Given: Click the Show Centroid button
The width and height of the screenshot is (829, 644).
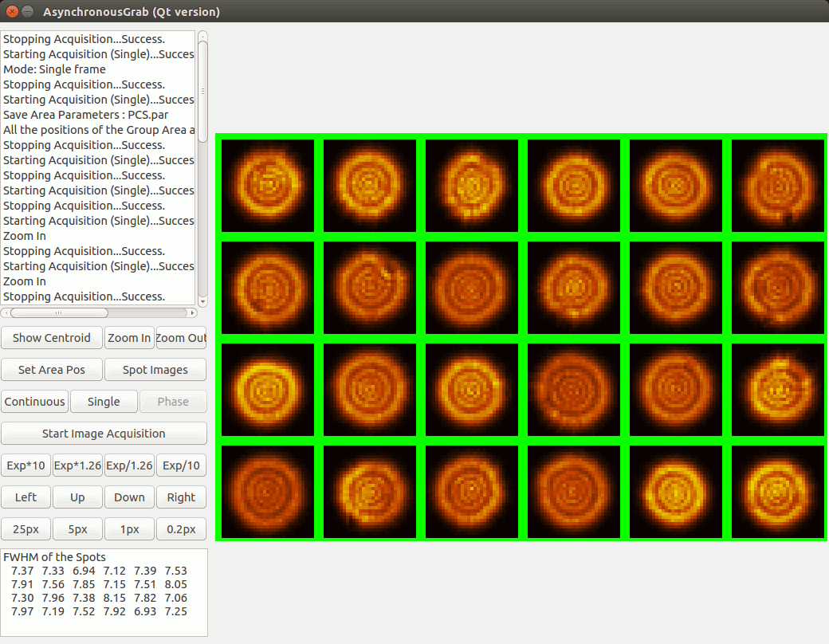Looking at the screenshot, I should tap(51, 338).
